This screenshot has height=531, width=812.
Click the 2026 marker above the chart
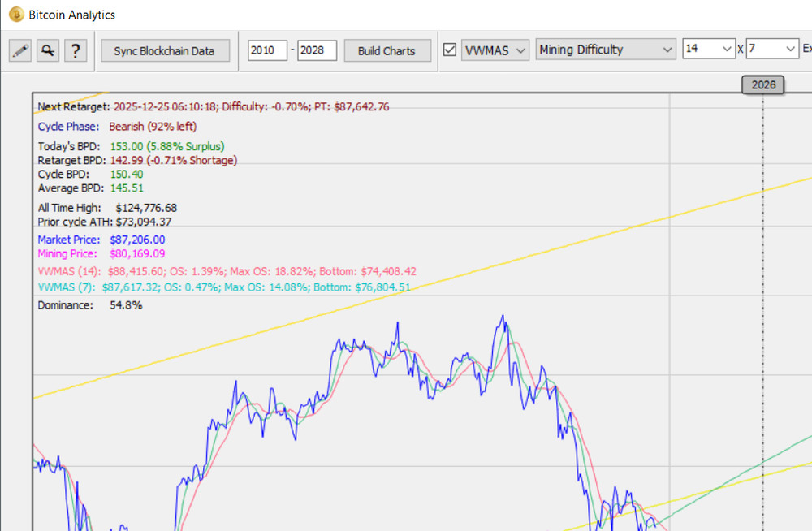point(762,84)
